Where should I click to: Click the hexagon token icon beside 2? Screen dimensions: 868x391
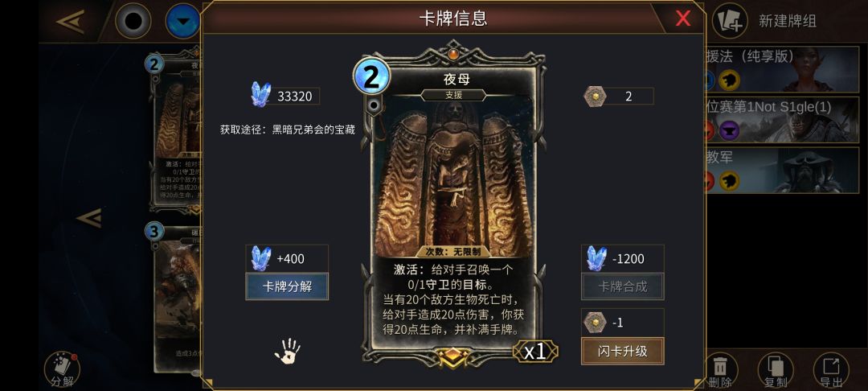pyautogui.click(x=595, y=96)
